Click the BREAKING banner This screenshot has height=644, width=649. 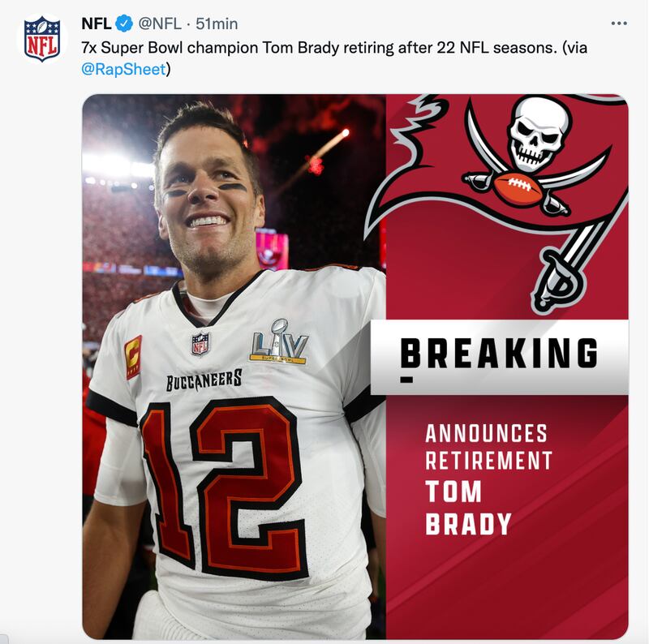499,354
